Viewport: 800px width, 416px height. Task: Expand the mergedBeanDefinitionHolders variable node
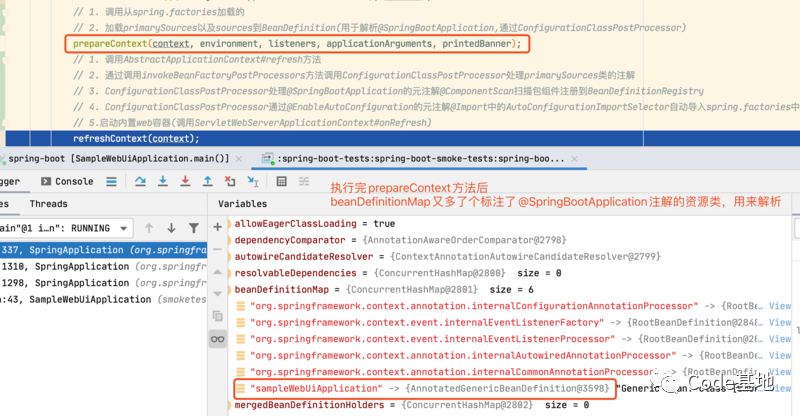coord(230,405)
